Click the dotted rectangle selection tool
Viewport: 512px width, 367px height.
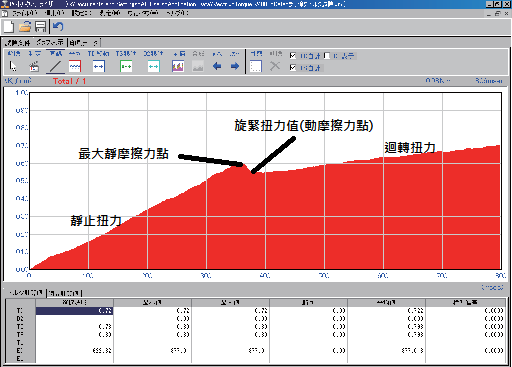click(x=256, y=66)
